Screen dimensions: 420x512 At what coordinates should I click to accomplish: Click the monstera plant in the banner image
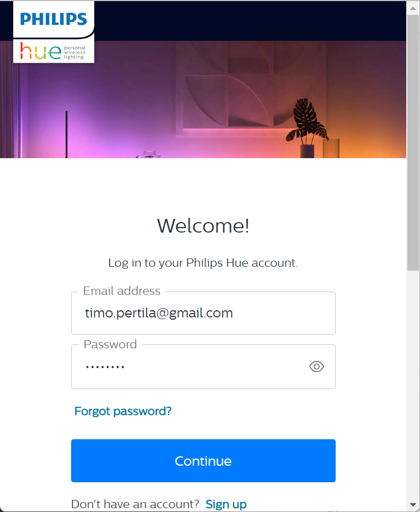point(306,121)
